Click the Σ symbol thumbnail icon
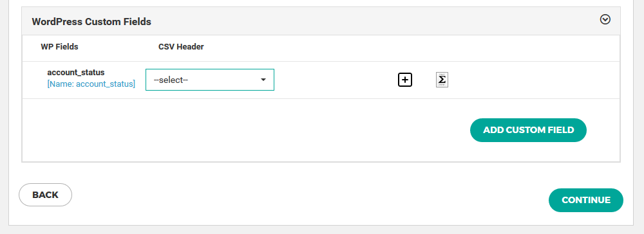Image resolution: width=644 pixels, height=234 pixels. click(x=442, y=80)
